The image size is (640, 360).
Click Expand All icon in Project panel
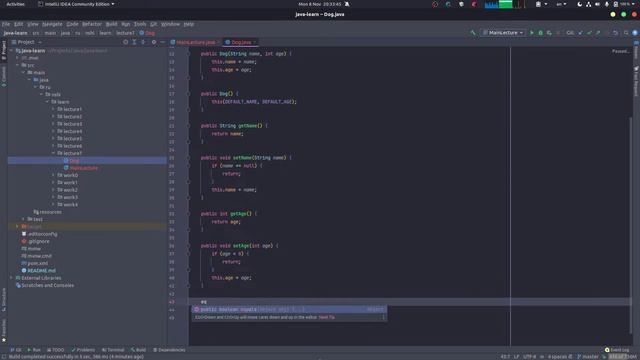(x=134, y=42)
